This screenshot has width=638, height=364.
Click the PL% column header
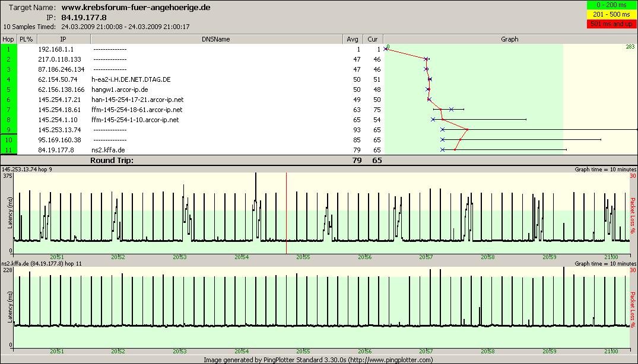[26, 39]
